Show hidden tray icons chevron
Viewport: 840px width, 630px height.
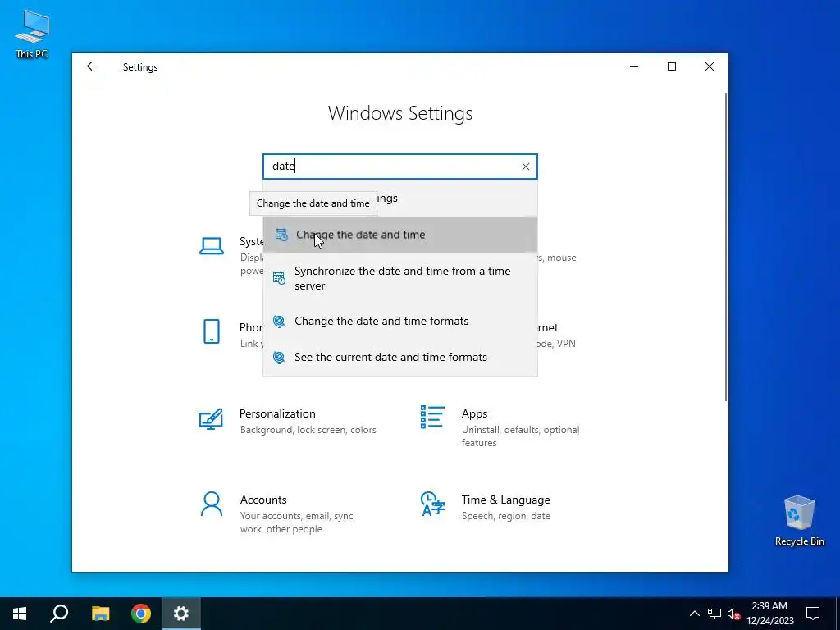tap(694, 614)
